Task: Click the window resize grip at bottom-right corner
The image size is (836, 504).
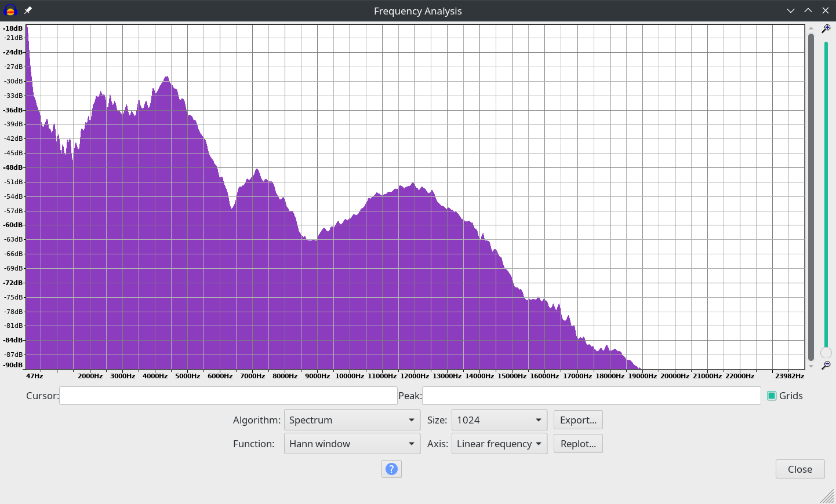Action: [827, 496]
